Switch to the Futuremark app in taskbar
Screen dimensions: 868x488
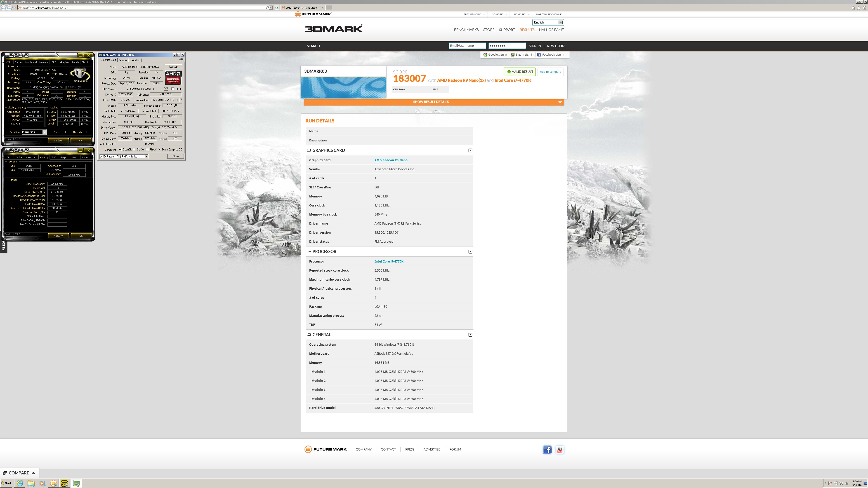(x=53, y=483)
